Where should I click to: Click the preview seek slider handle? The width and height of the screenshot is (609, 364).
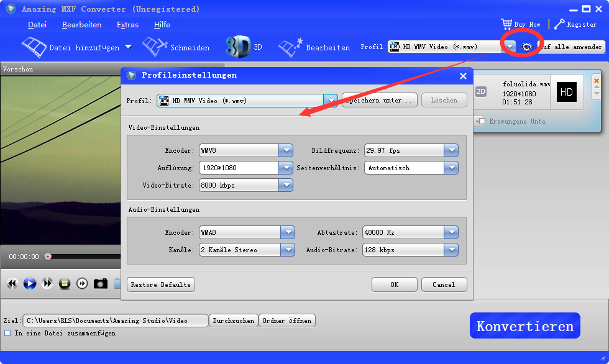(48, 257)
